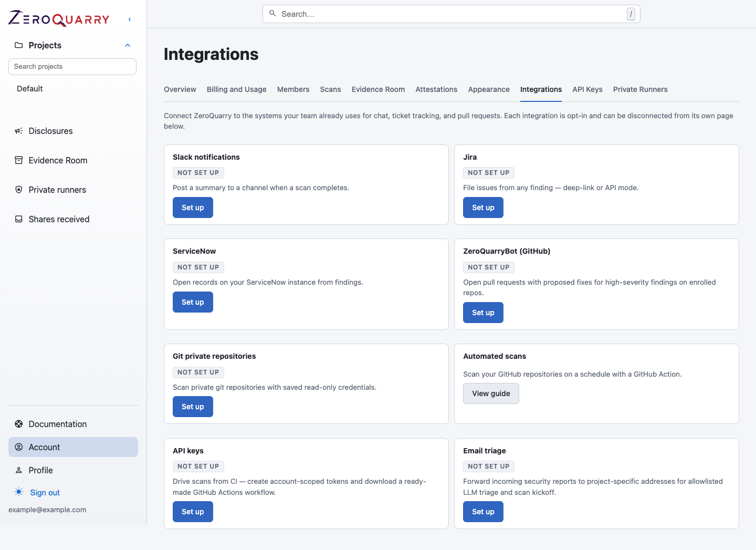The image size is (756, 550).
Task: Go to the API Keys tab
Action: tap(587, 89)
